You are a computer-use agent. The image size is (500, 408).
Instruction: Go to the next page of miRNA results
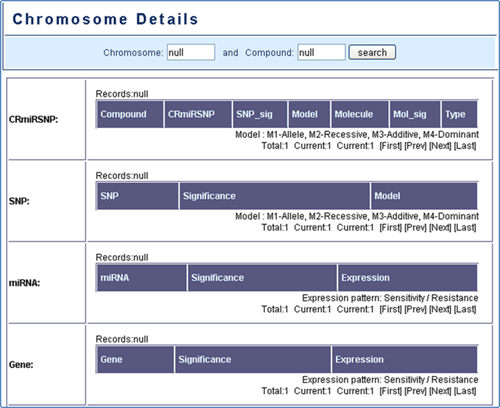[x=440, y=309]
